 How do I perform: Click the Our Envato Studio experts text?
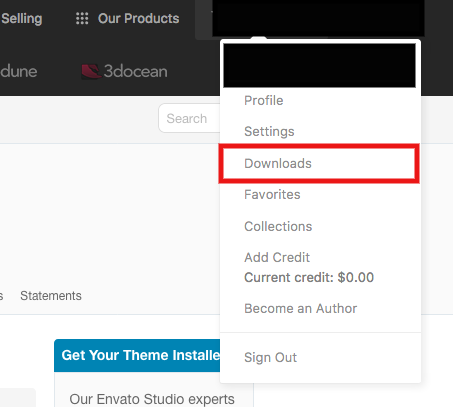pos(152,399)
